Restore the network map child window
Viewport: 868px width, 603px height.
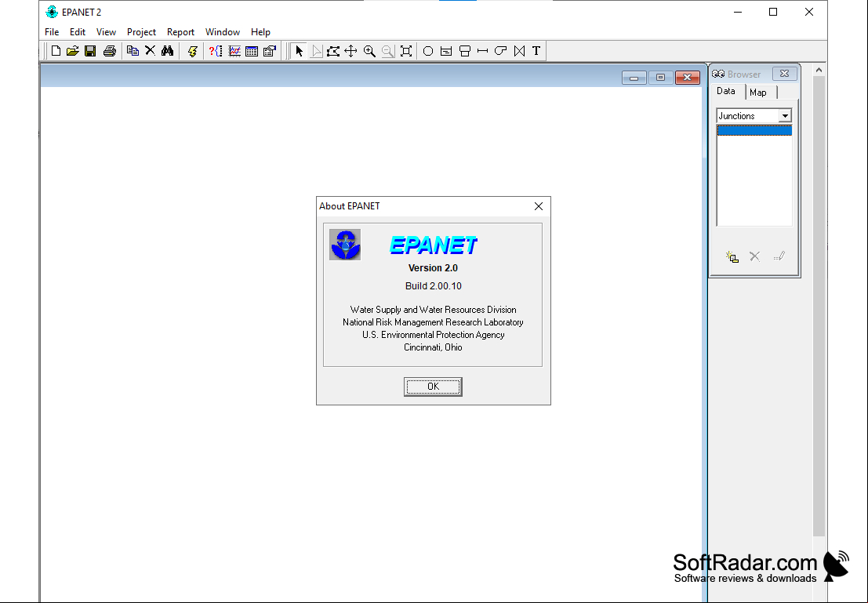(660, 78)
